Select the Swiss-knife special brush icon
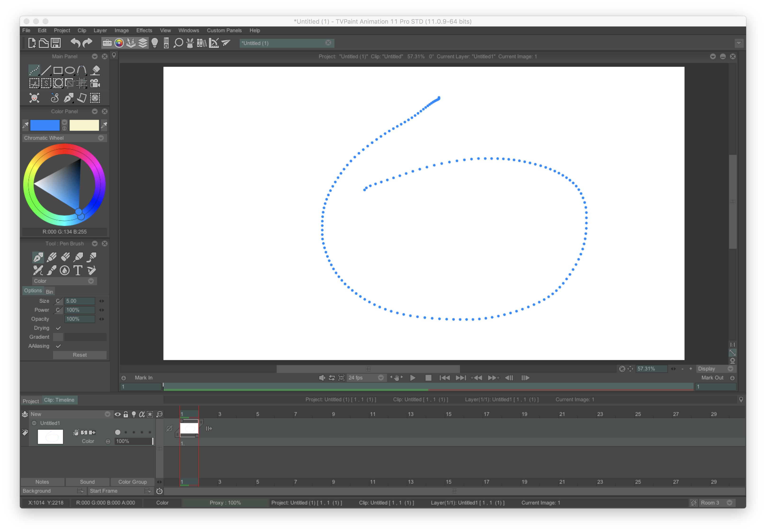This screenshot has height=532, width=766. [x=91, y=270]
